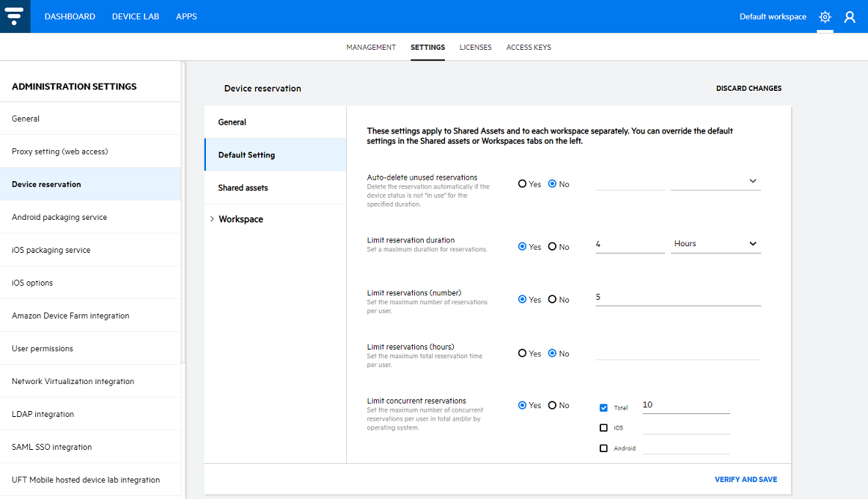
Task: Open the Access Keys tab
Action: 528,48
